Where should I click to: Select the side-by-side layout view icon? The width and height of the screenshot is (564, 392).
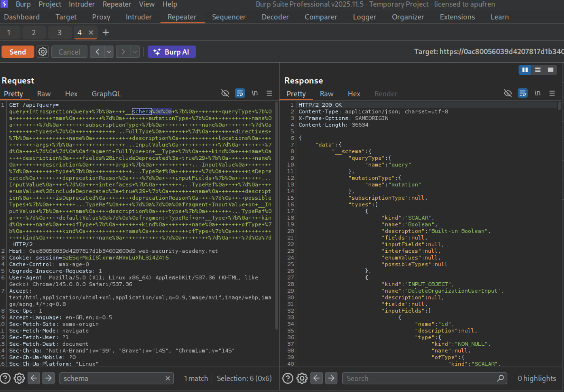[x=525, y=70]
